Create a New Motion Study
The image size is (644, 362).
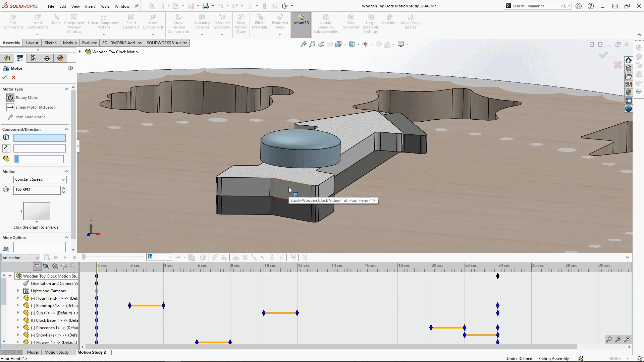coord(241,21)
